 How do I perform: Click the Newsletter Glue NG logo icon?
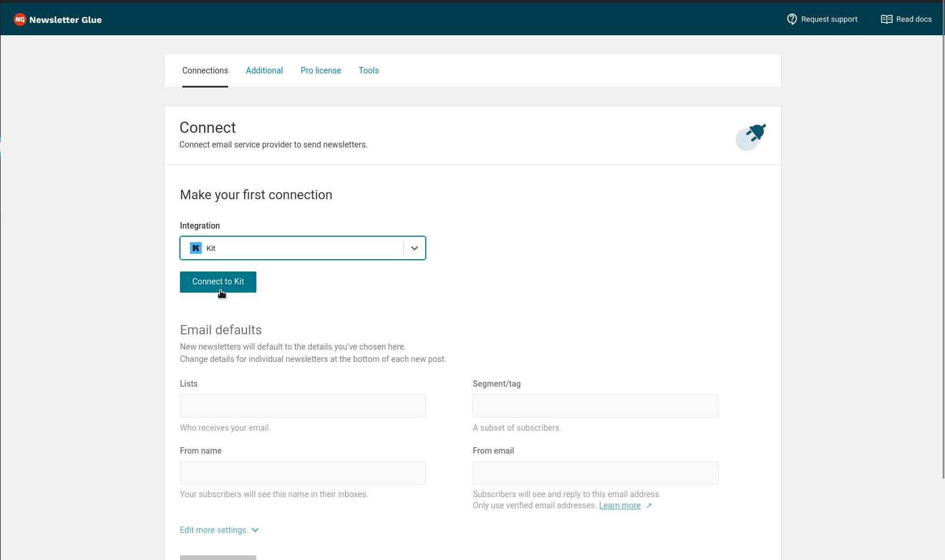tap(20, 19)
